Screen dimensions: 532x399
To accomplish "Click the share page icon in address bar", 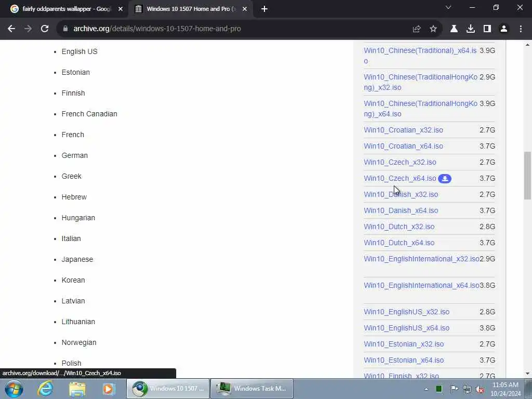I will click(417, 29).
